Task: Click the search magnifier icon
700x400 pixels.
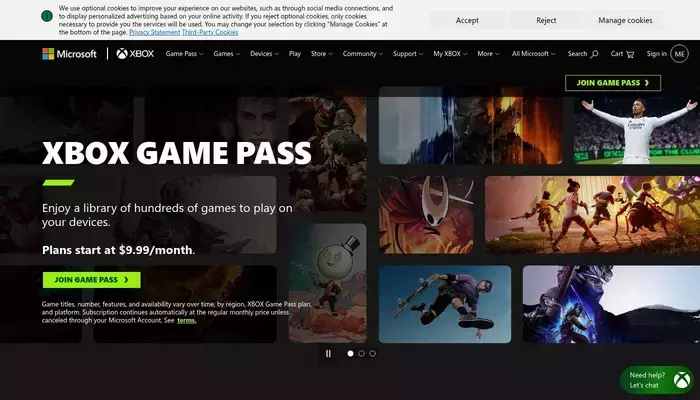Action: tap(594, 54)
